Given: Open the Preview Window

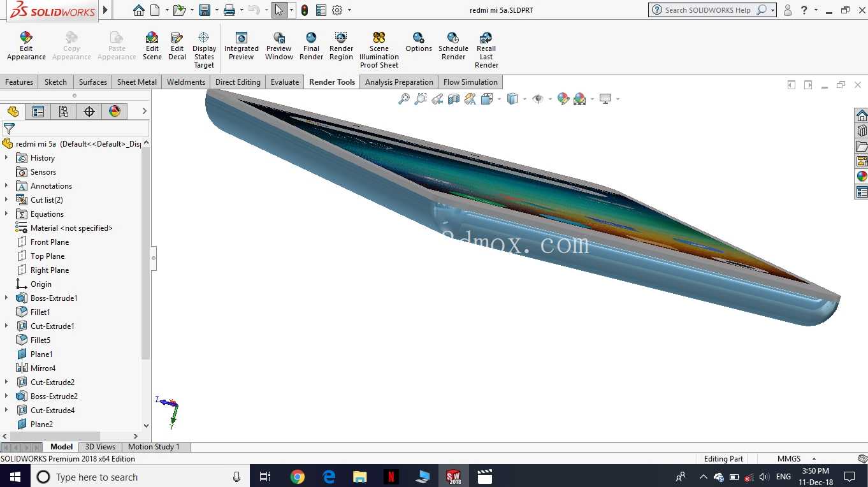Looking at the screenshot, I should 279,47.
